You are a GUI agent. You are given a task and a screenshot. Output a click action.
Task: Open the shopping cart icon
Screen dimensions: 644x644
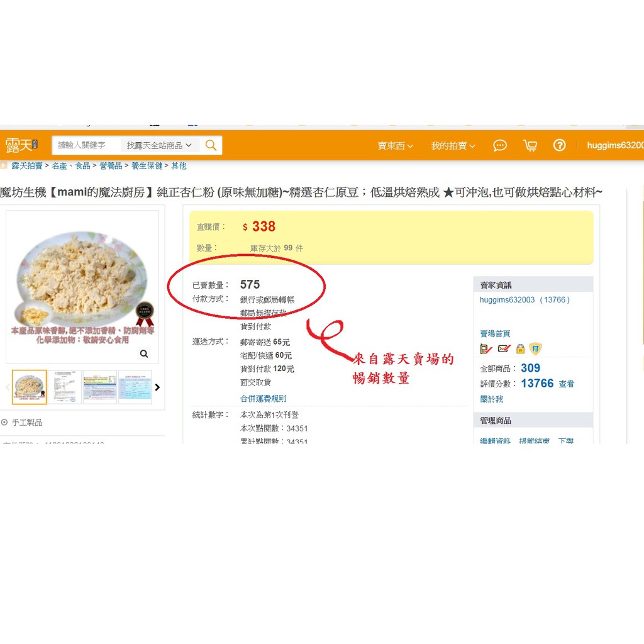pos(530,145)
